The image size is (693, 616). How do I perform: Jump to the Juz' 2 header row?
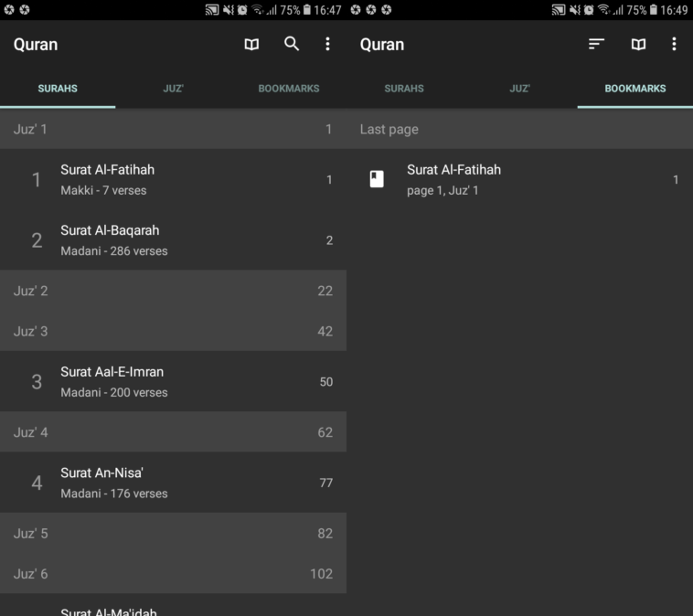[173, 291]
